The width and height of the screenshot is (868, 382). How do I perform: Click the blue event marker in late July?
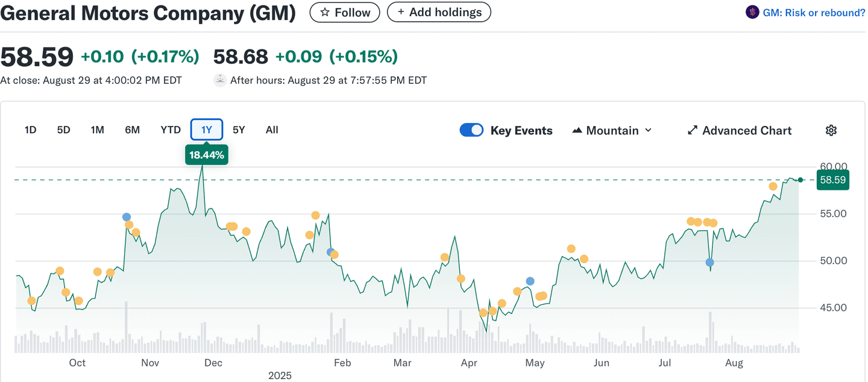pyautogui.click(x=710, y=262)
